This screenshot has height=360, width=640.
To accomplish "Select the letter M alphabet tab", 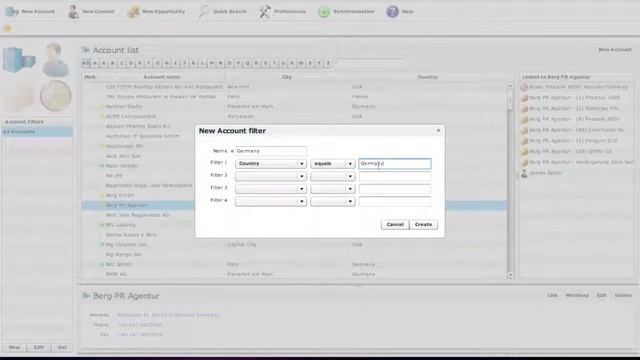I will pos(211,63).
